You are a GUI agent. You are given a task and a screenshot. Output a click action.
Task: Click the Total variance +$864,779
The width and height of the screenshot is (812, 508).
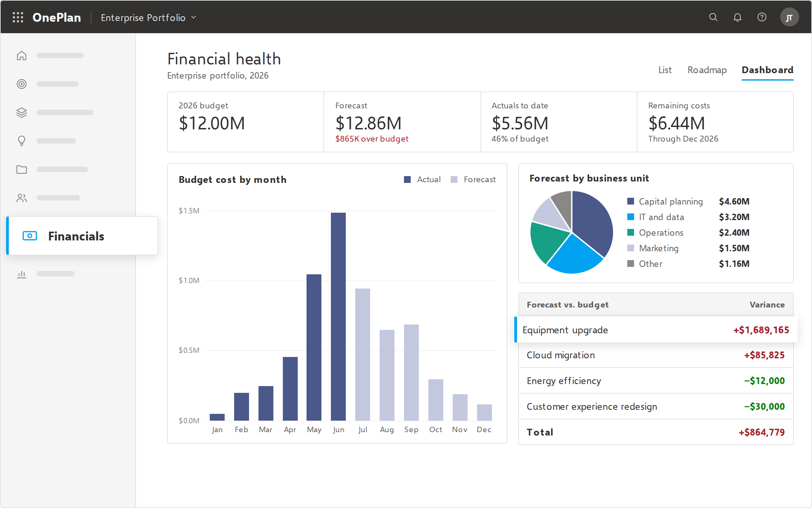(762, 432)
